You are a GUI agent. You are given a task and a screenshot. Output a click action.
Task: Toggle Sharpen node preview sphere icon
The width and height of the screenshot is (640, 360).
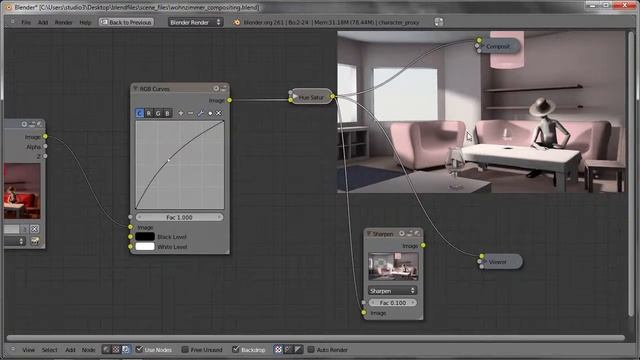click(x=402, y=233)
